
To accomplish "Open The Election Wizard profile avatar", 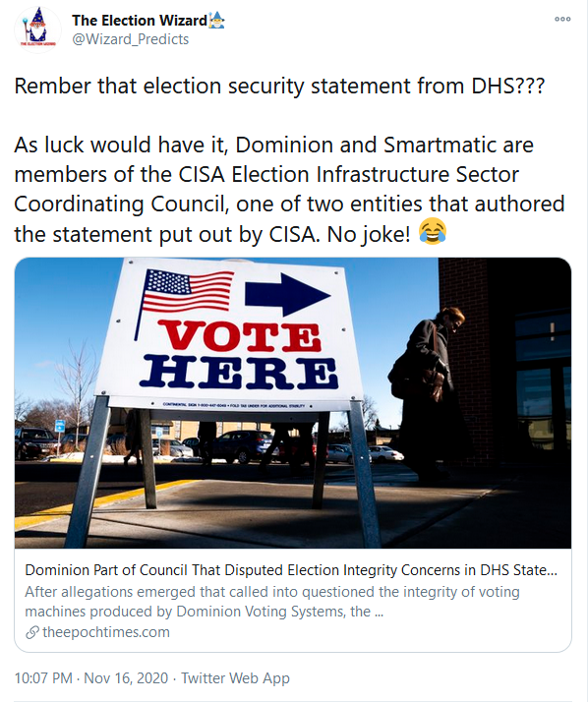I will (37, 29).
